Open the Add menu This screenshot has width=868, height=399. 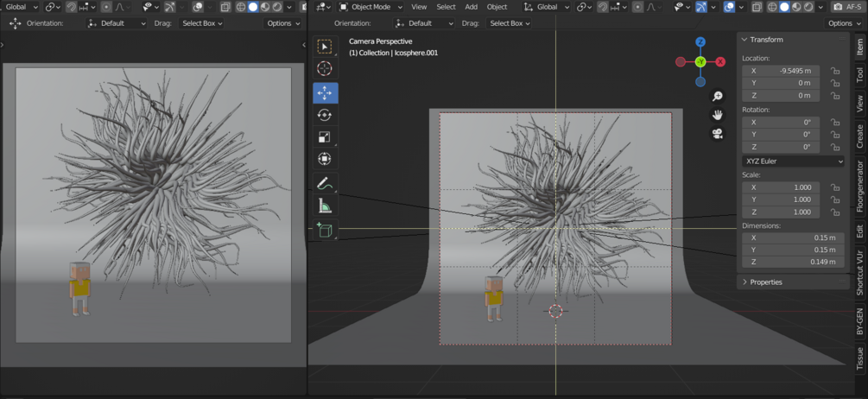471,7
